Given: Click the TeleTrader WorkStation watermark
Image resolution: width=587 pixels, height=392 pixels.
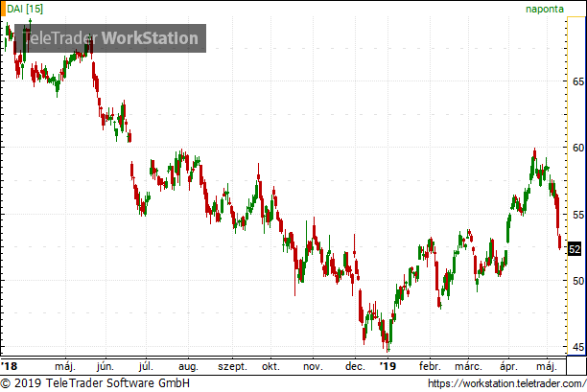Looking at the screenshot, I should point(110,38).
